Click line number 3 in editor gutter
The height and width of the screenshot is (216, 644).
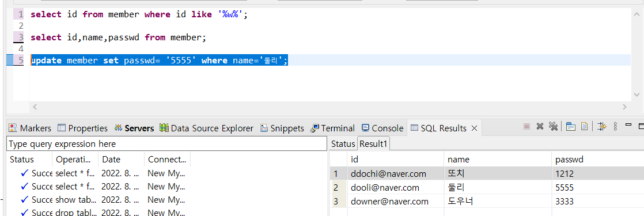[21, 37]
